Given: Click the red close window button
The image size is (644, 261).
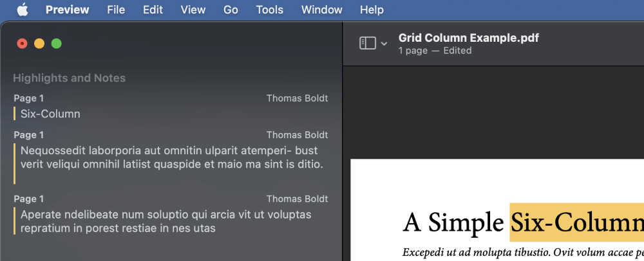Looking at the screenshot, I should pyautogui.click(x=22, y=44).
